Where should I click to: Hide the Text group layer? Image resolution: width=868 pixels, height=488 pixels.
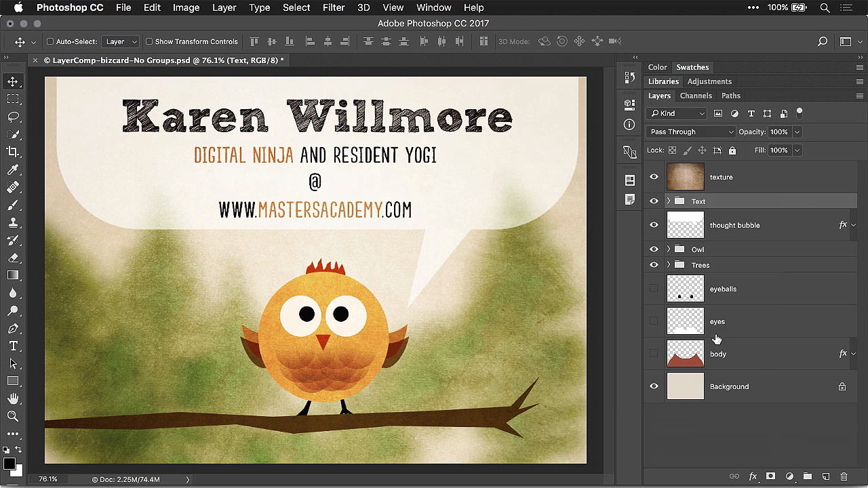pyautogui.click(x=654, y=201)
